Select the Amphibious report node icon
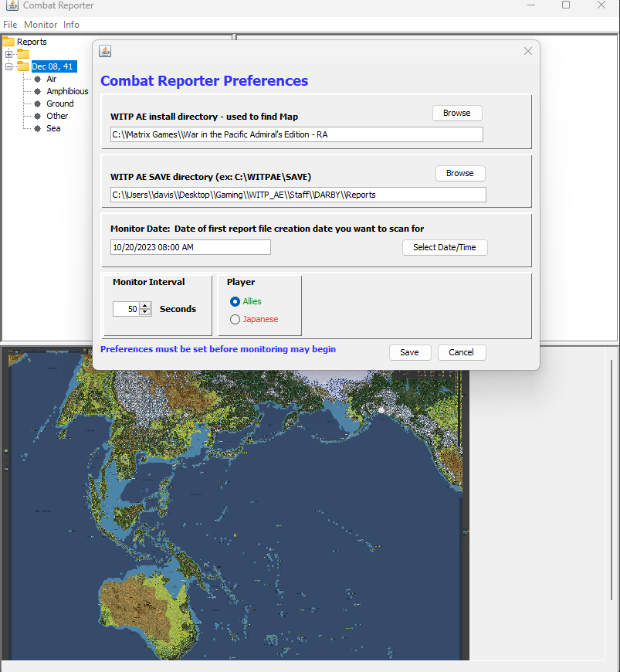The image size is (620, 672). 36,91
